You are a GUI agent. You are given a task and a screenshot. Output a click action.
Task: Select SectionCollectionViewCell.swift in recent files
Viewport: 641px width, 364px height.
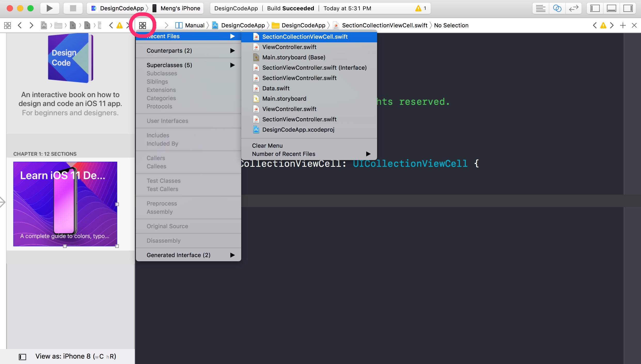click(309, 37)
